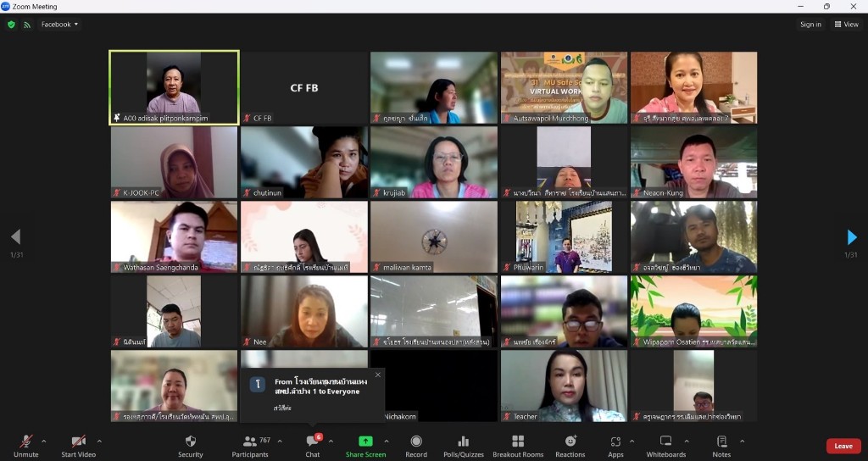Start Video from the toolbar
Image resolution: width=868 pixels, height=461 pixels.
click(x=78, y=446)
